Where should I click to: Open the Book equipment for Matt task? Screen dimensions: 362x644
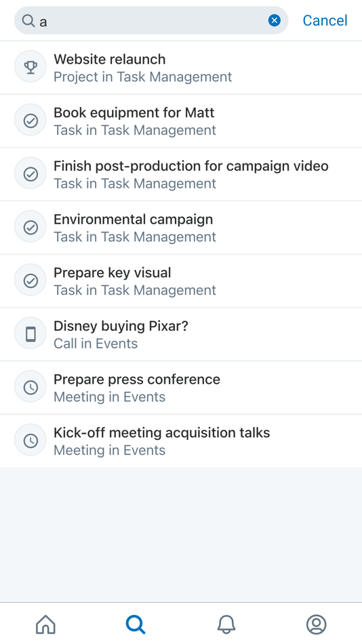tap(181, 121)
